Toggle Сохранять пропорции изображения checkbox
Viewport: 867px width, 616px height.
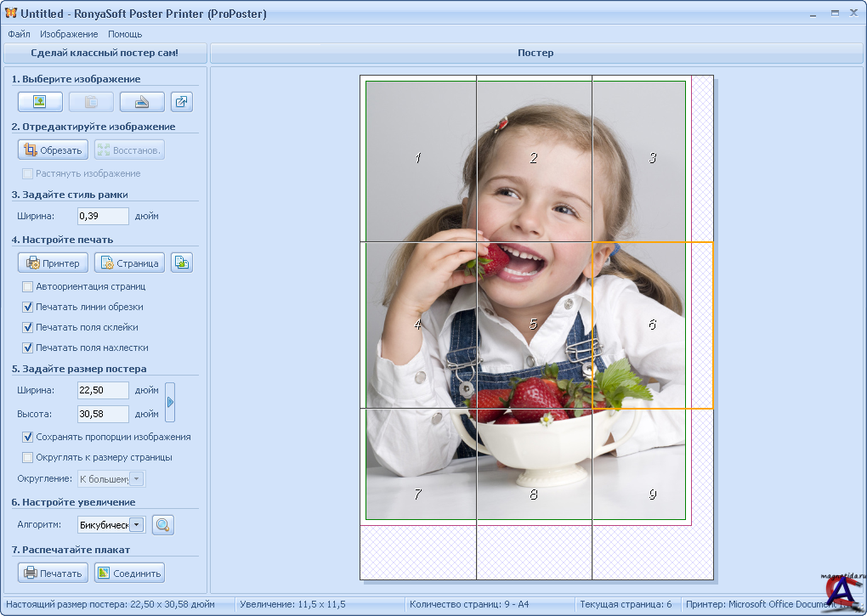28,437
